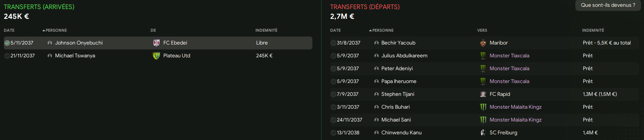Click the FC Rapid club crest
The image size is (644, 140).
(483, 94)
